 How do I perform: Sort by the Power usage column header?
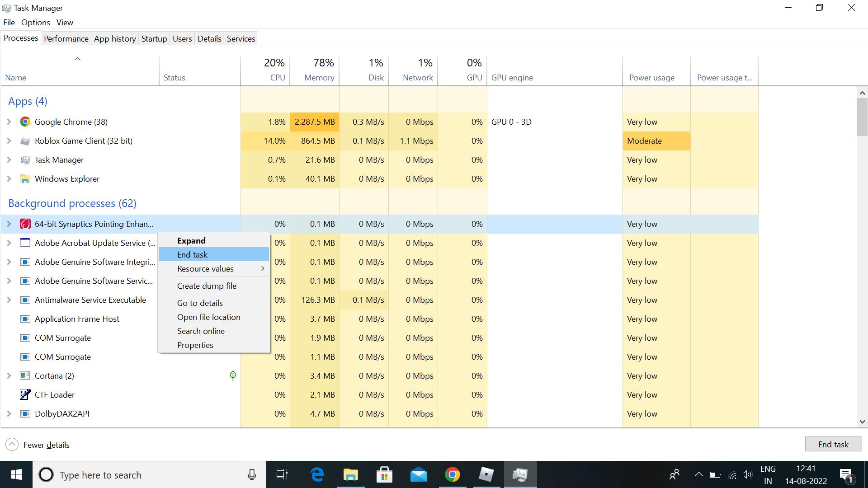656,70
